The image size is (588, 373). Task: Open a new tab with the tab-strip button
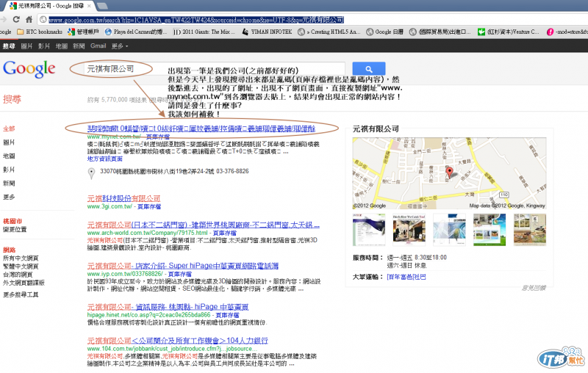click(102, 6)
